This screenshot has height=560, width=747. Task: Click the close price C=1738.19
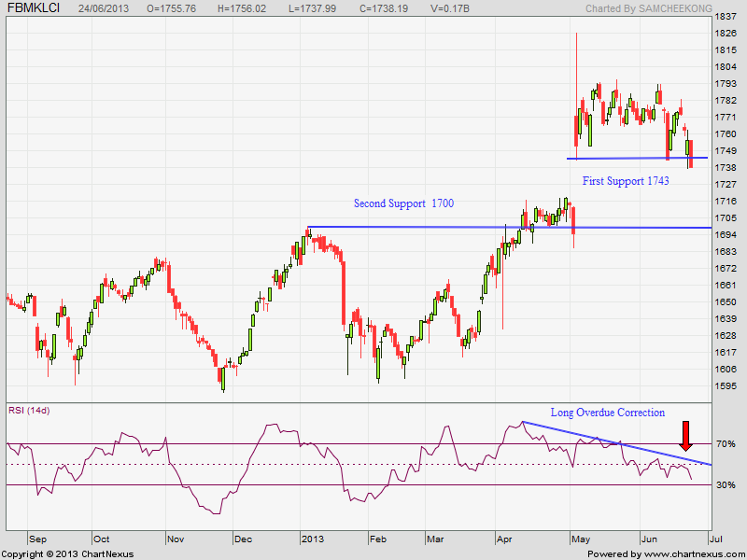384,8
